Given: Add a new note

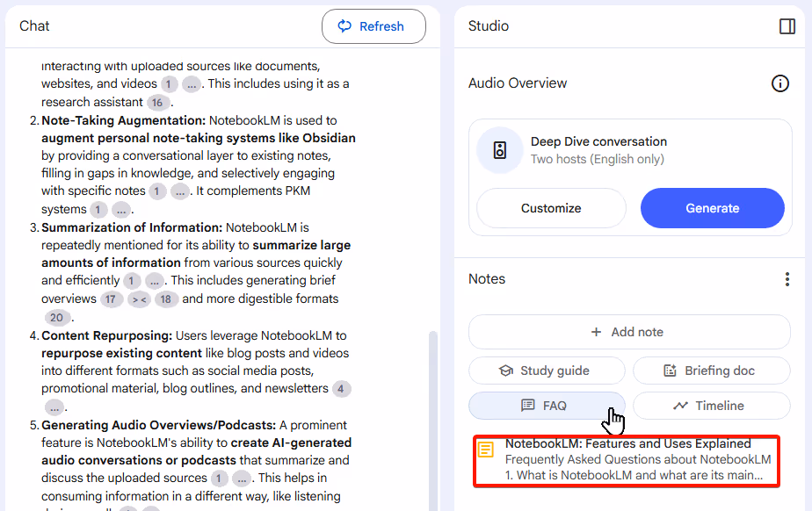Looking at the screenshot, I should point(629,332).
